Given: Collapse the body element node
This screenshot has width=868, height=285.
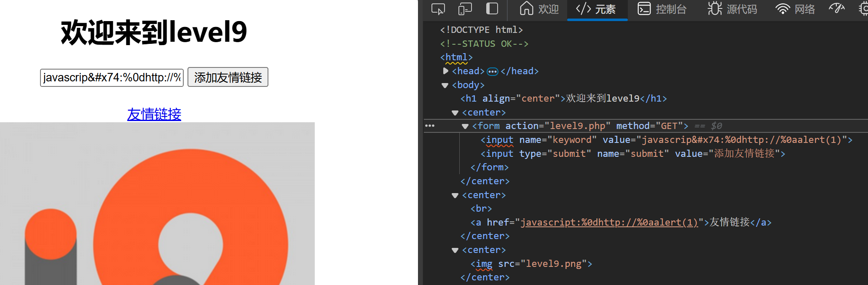Looking at the screenshot, I should click(445, 85).
